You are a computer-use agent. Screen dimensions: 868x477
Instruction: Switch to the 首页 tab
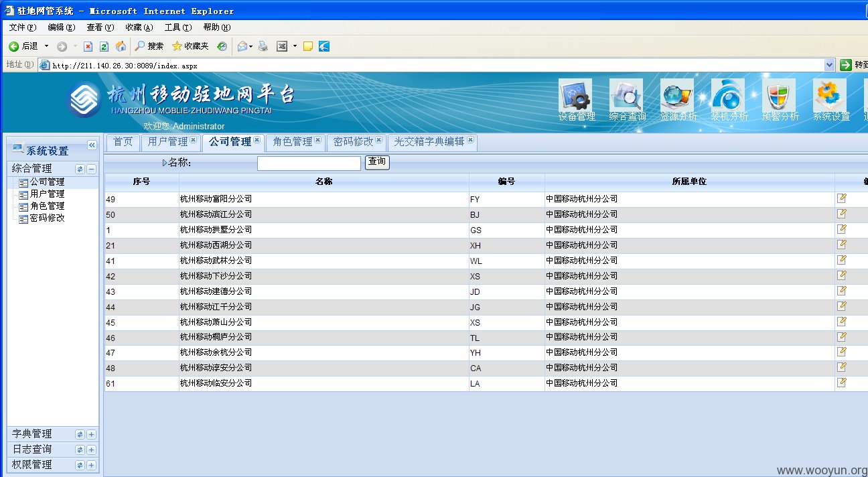tap(123, 142)
